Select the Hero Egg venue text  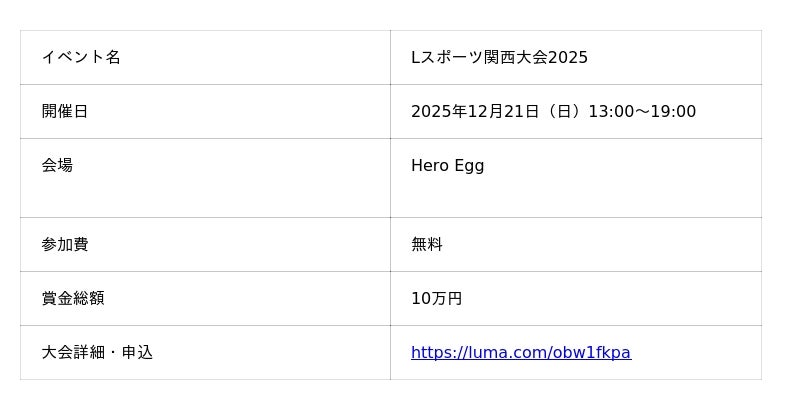pyautogui.click(x=447, y=166)
